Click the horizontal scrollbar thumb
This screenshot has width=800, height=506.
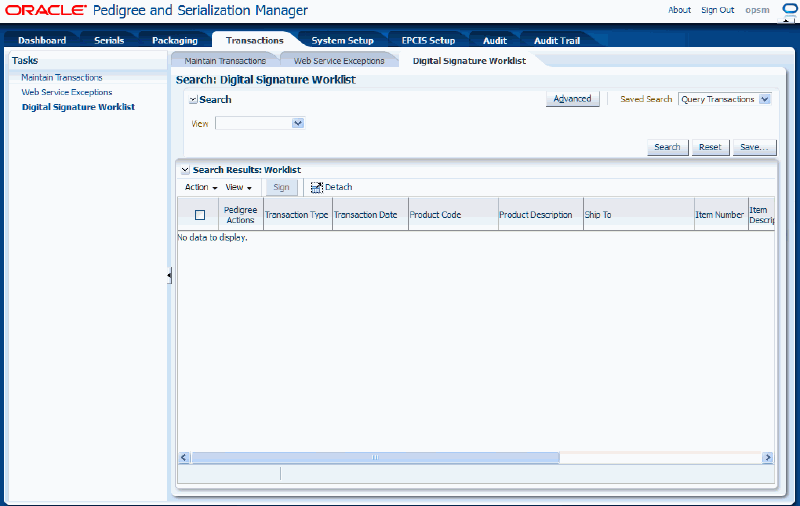tap(376, 458)
